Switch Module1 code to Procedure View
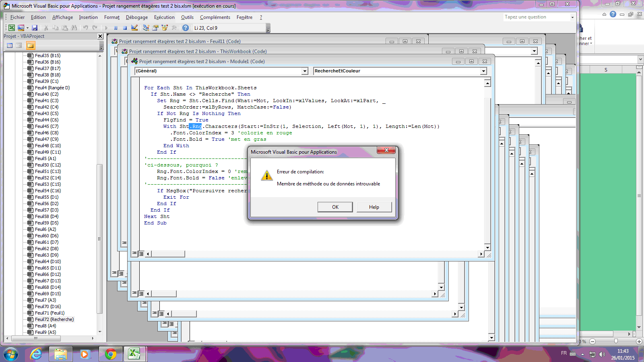Viewport: 644px width, 362px height. coord(134,254)
